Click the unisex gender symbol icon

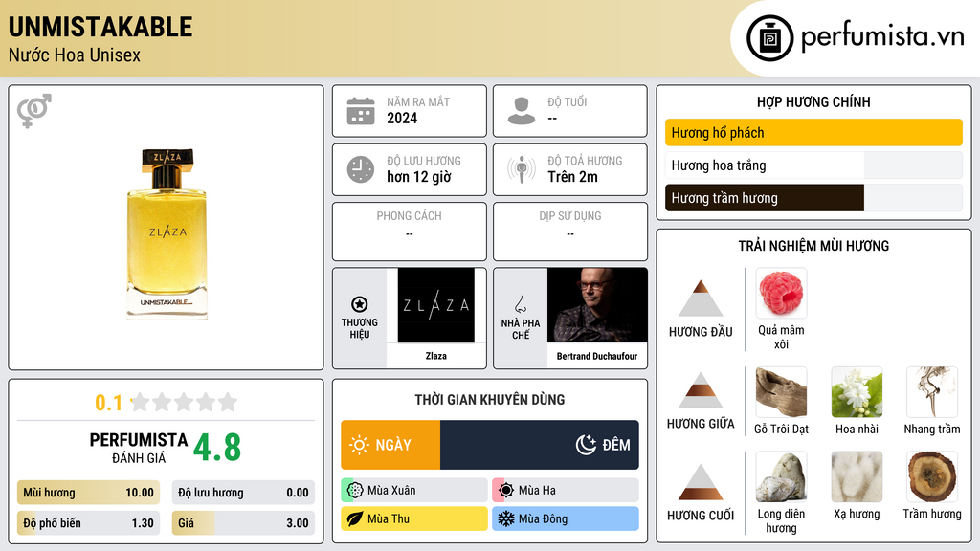34,110
